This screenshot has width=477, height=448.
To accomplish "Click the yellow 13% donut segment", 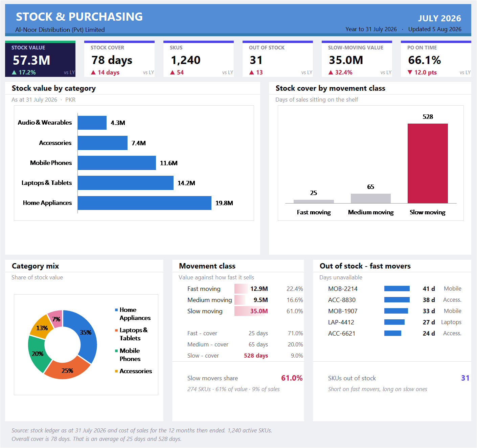I will pos(41,327).
